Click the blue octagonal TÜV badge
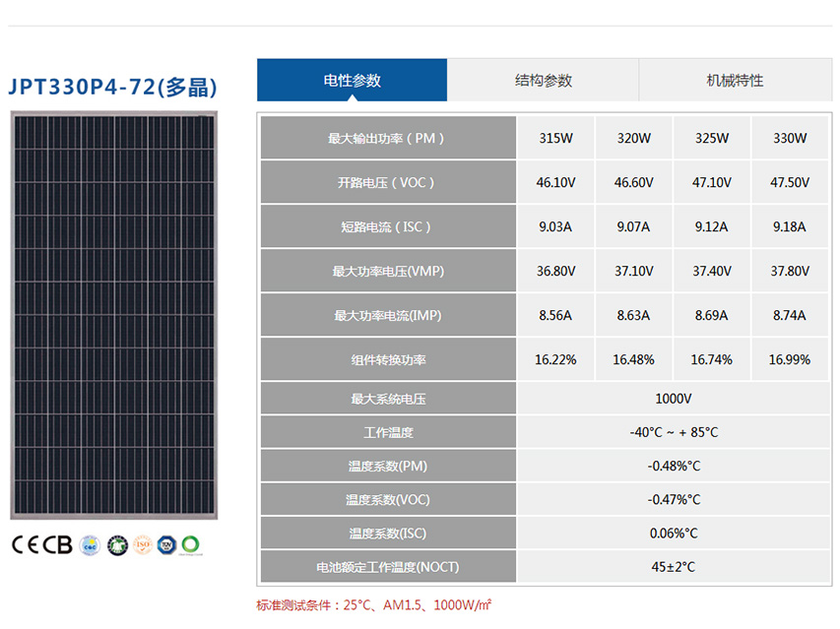 pyautogui.click(x=166, y=544)
